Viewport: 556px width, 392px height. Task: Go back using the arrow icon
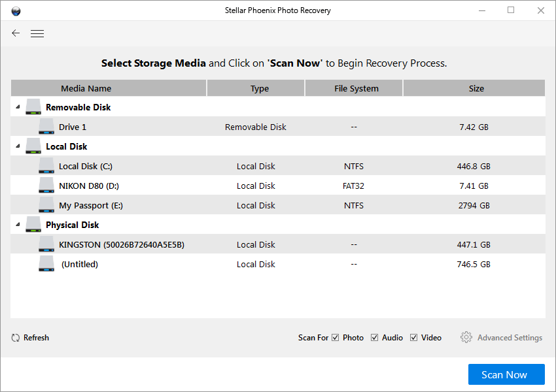16,33
